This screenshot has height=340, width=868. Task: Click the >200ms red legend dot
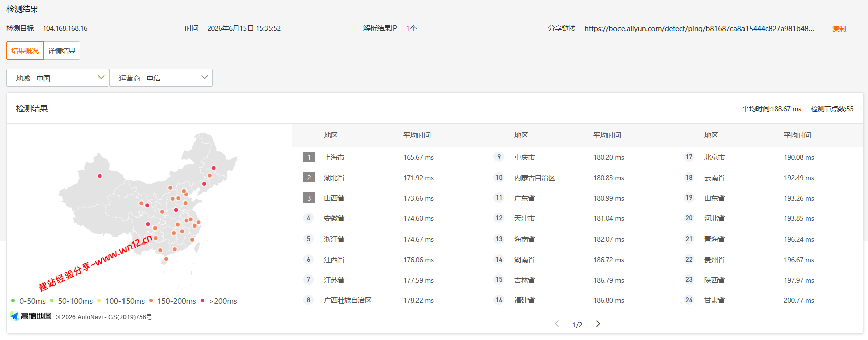[x=202, y=301]
